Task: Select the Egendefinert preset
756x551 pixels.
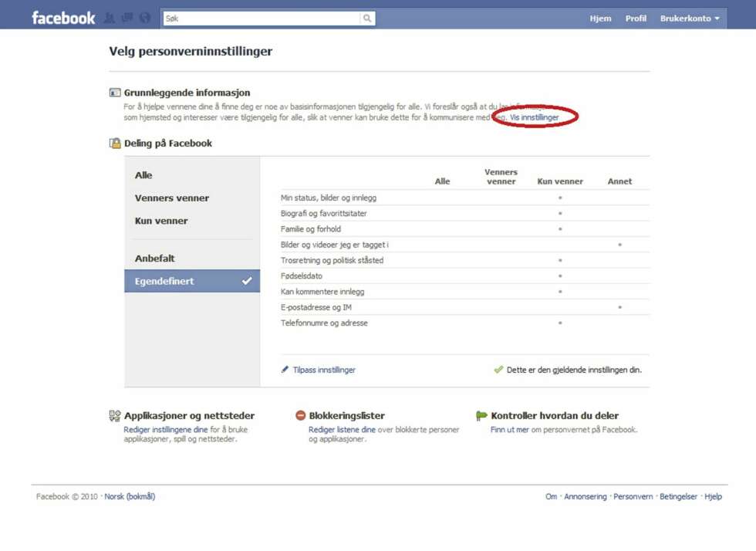Action: [192, 281]
